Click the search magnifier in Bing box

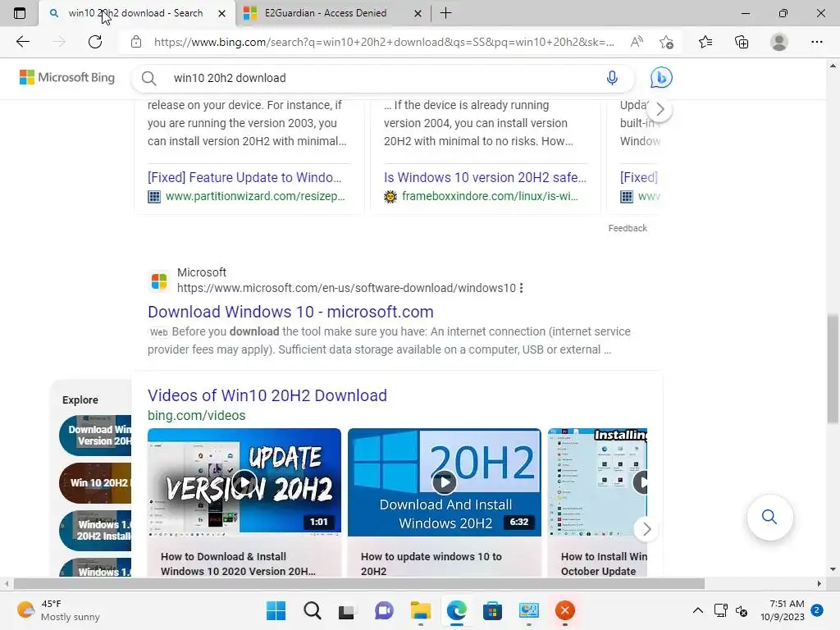[149, 78]
